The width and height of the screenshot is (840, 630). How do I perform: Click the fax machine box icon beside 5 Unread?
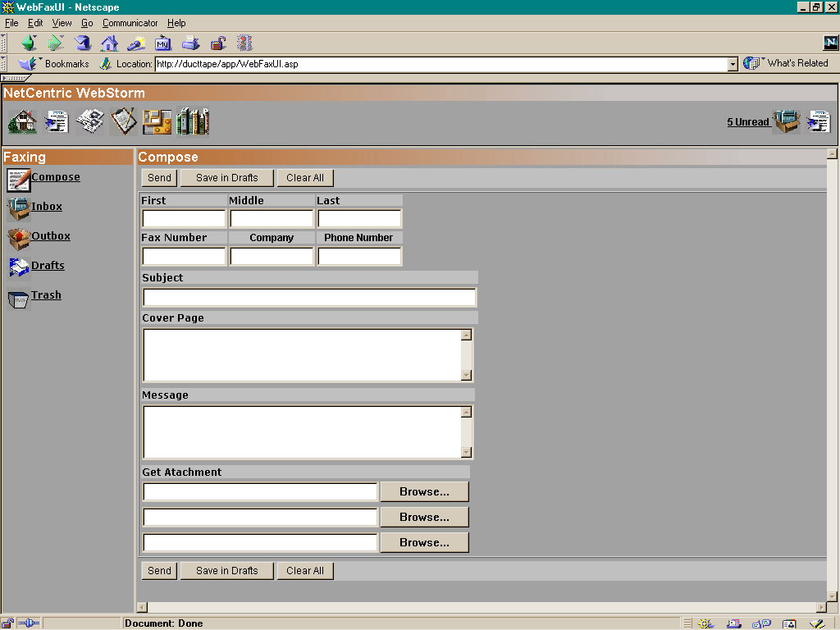(786, 121)
